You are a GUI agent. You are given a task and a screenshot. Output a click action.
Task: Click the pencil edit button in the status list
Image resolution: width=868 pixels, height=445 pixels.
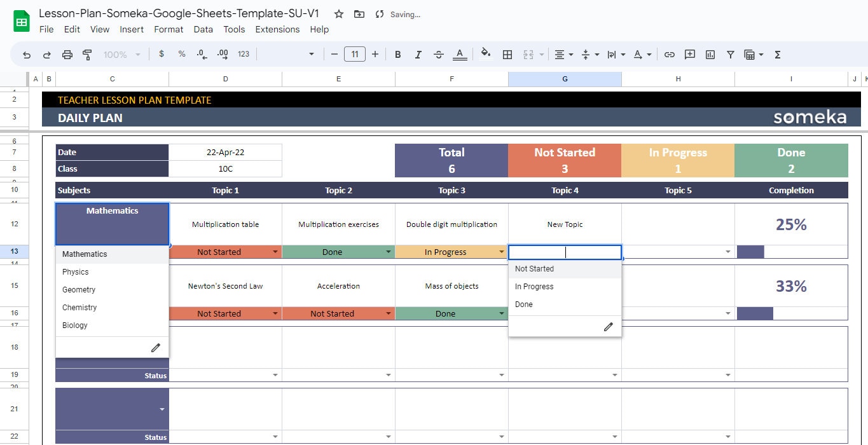[609, 326]
